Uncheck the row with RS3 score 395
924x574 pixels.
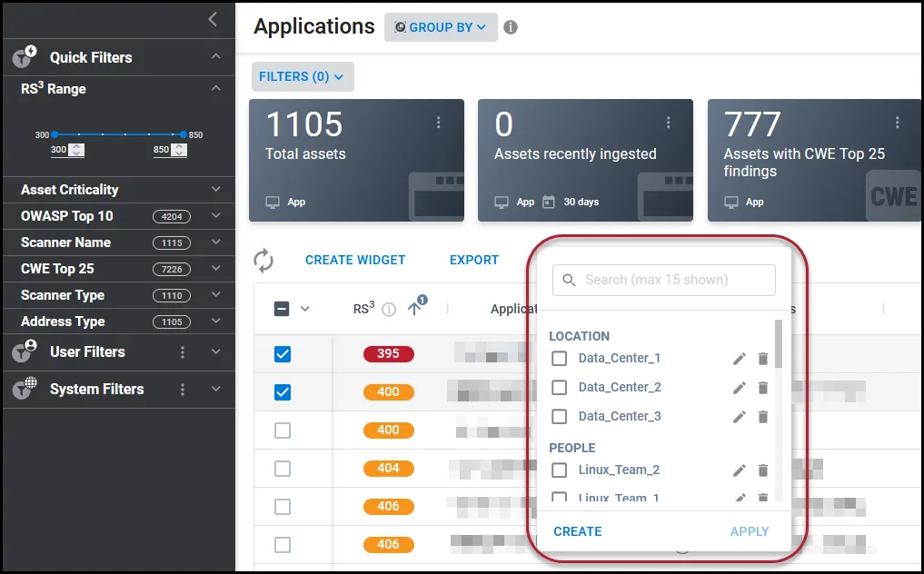[x=283, y=353]
